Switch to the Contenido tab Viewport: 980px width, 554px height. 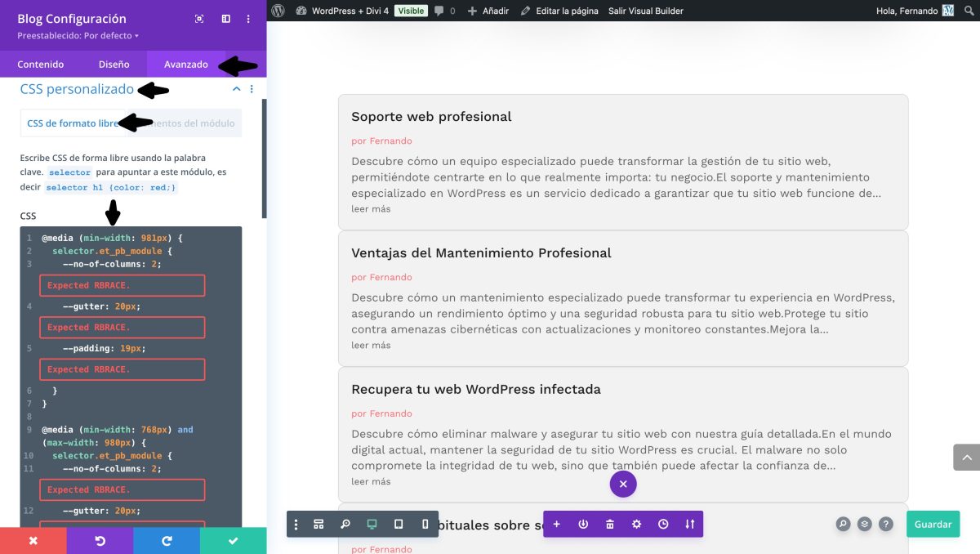tap(41, 64)
